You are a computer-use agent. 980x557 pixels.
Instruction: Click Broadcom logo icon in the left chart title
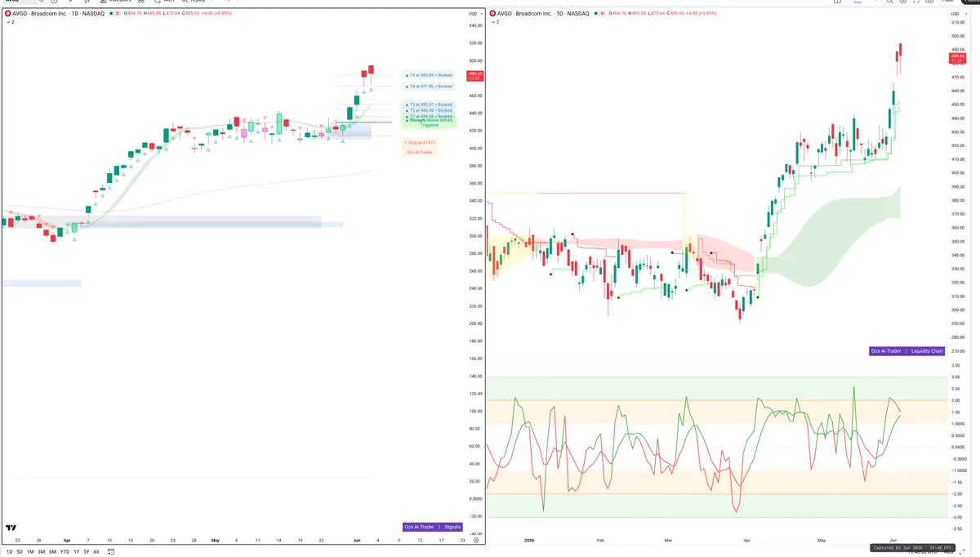pyautogui.click(x=8, y=14)
